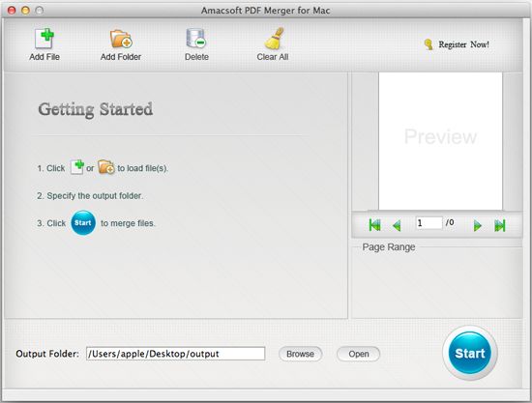532x403 pixels.
Task: Select the Delete toolbar icon
Action: [196, 39]
